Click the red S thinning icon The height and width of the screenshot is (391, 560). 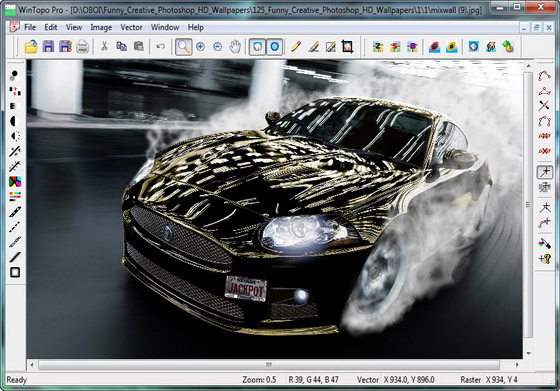click(x=395, y=47)
